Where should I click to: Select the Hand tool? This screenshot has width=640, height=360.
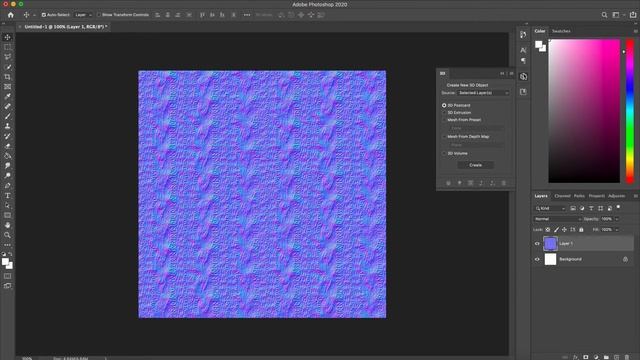7,225
